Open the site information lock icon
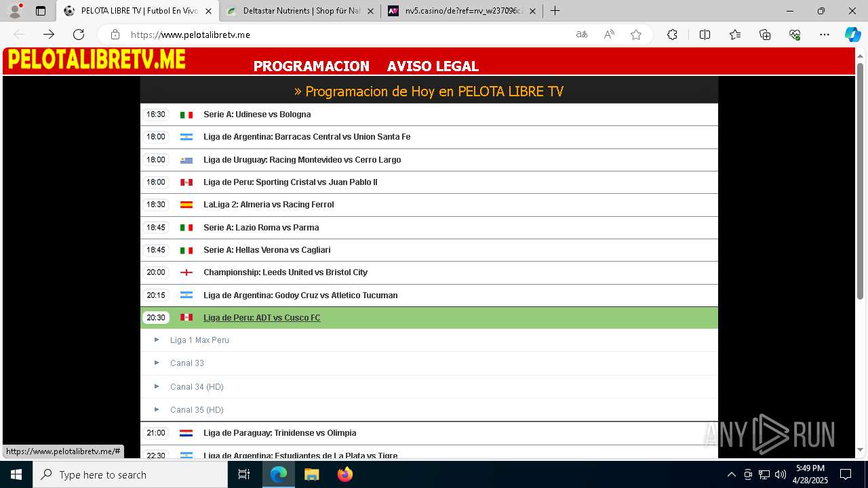 click(115, 35)
